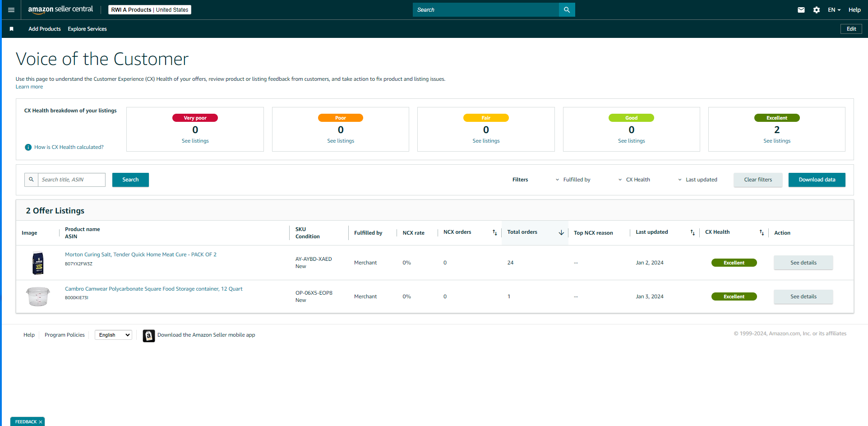Click the Learn more link
This screenshot has width=868, height=426.
pos(29,87)
